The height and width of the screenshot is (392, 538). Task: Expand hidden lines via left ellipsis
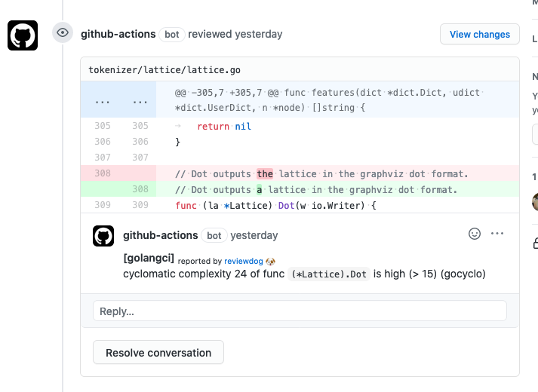point(103,100)
